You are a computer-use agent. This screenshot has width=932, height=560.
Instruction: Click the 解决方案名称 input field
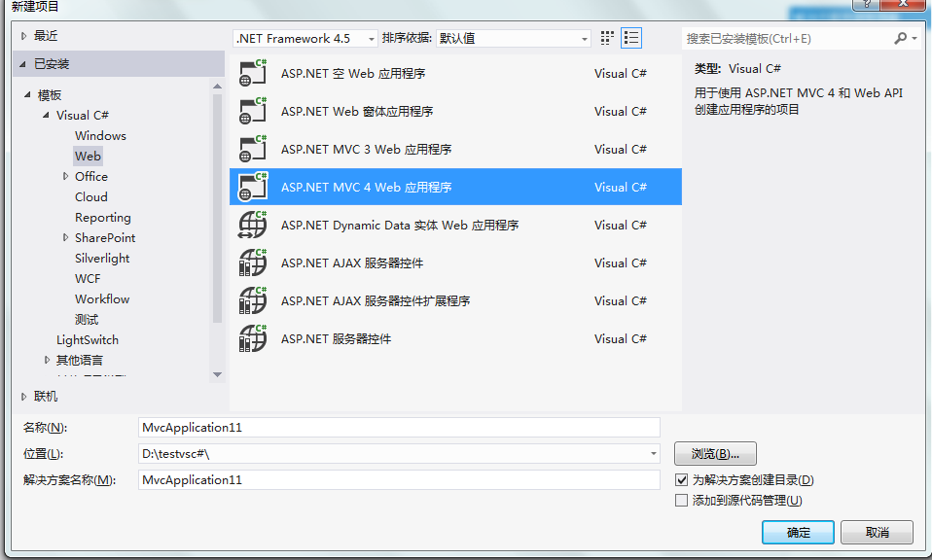tap(399, 480)
